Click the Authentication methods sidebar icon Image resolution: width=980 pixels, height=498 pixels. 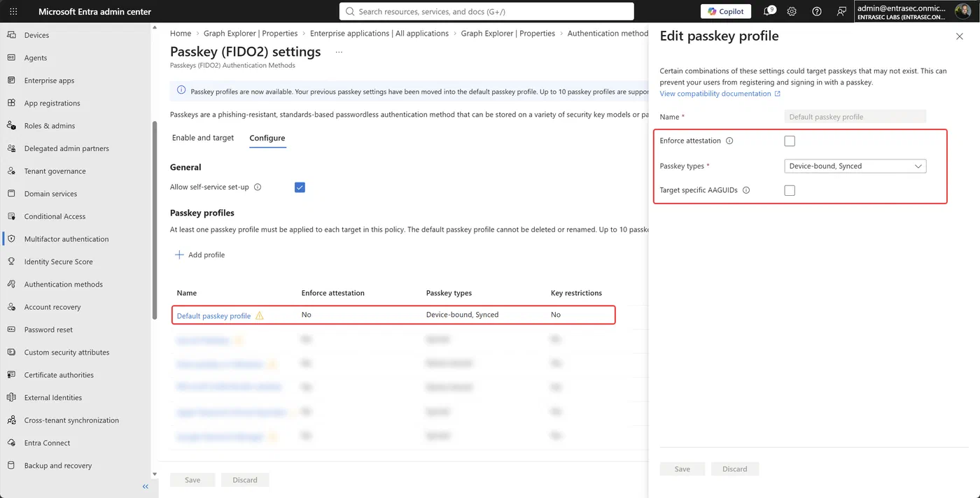click(x=11, y=284)
